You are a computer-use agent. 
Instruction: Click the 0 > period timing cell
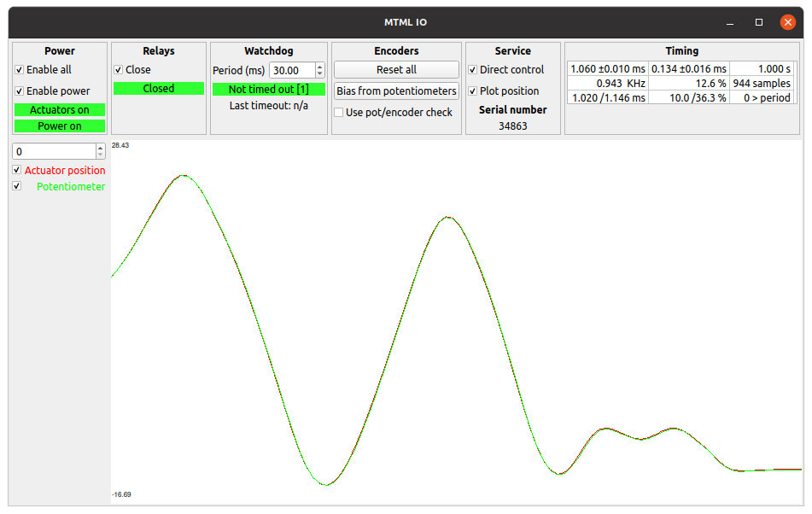pyautogui.click(x=762, y=98)
